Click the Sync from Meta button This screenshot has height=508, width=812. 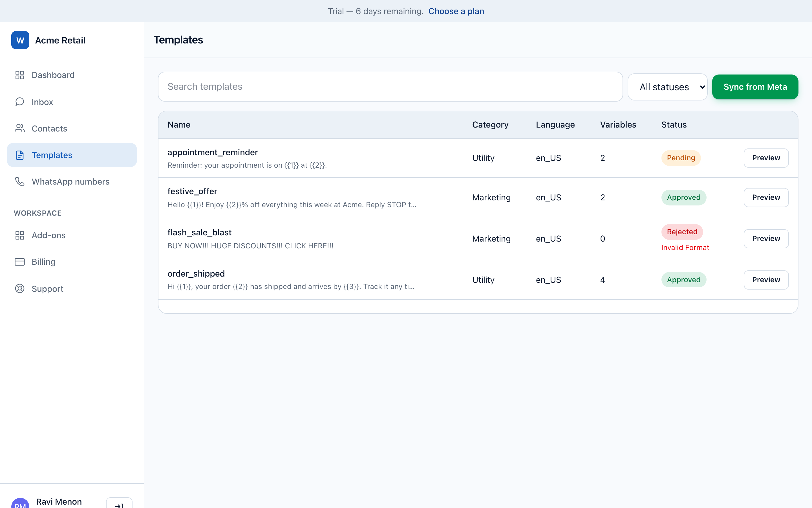[x=755, y=87]
